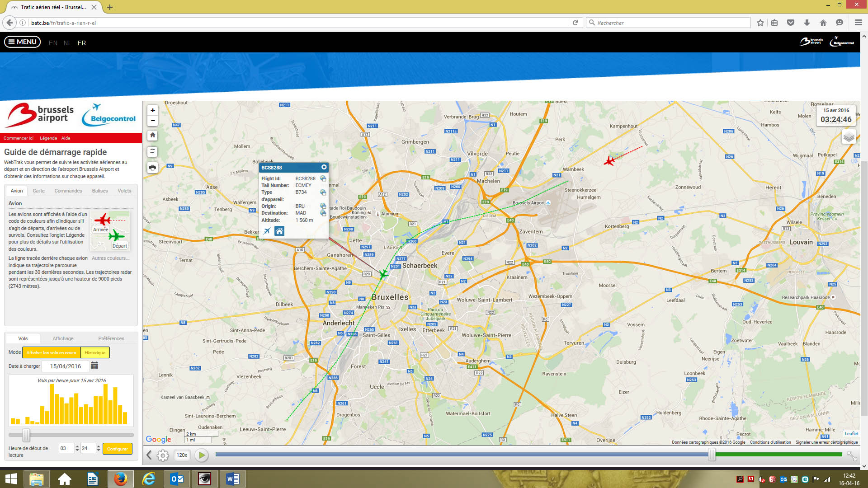
Task: Reload the page in Firefox
Action: 575,23
